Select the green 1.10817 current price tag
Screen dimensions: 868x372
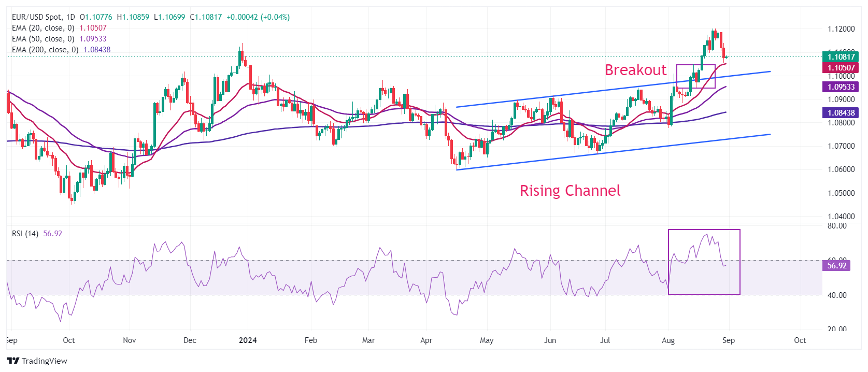(841, 57)
